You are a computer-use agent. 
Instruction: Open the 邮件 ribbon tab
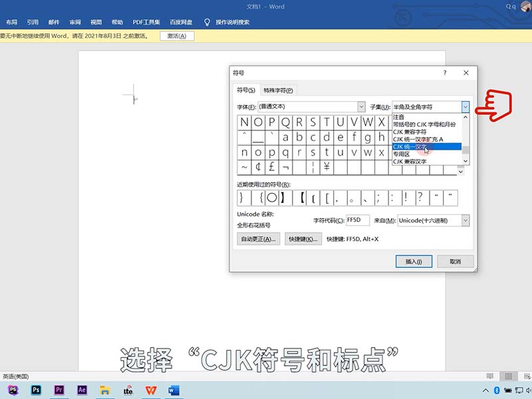click(x=54, y=23)
